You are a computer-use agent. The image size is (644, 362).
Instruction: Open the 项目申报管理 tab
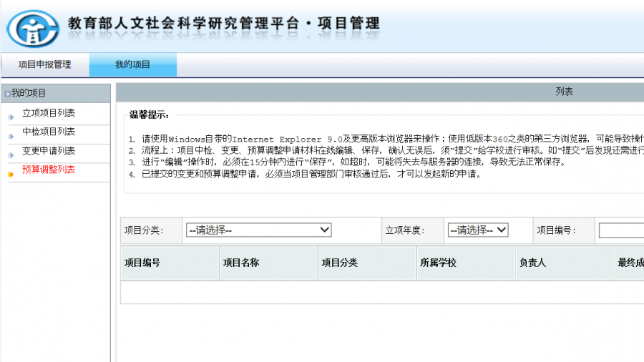45,64
